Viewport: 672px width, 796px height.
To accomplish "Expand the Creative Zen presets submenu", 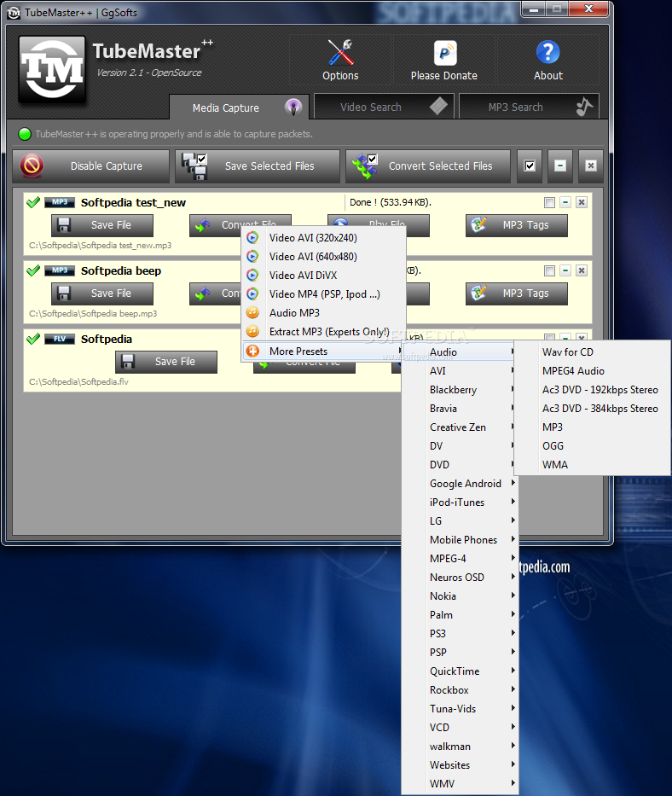I will click(460, 427).
